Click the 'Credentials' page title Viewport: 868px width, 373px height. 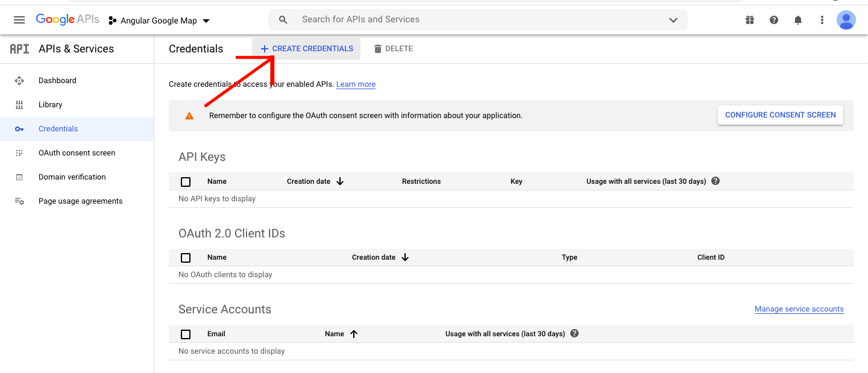[x=196, y=49]
